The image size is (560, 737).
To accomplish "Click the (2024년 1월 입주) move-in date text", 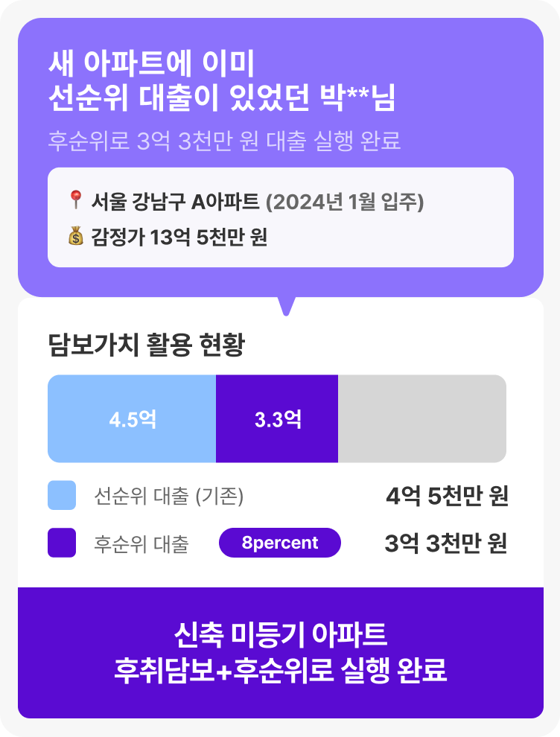I will point(345,202).
